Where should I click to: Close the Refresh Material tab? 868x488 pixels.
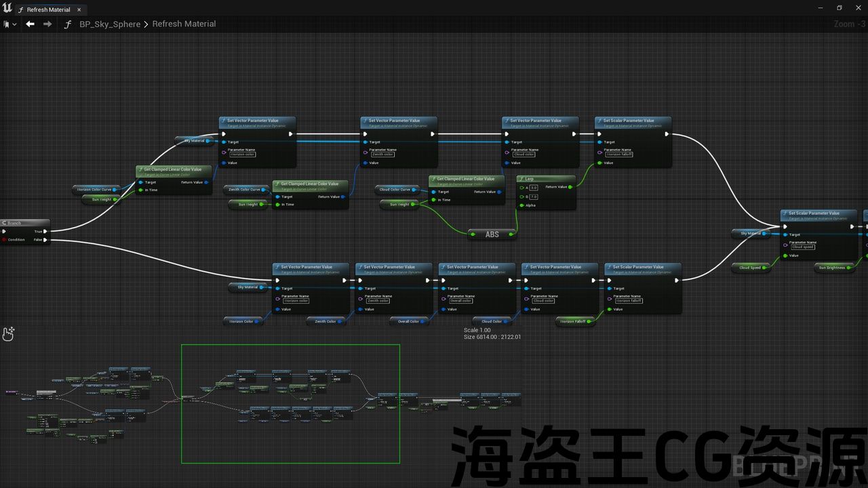79,9
